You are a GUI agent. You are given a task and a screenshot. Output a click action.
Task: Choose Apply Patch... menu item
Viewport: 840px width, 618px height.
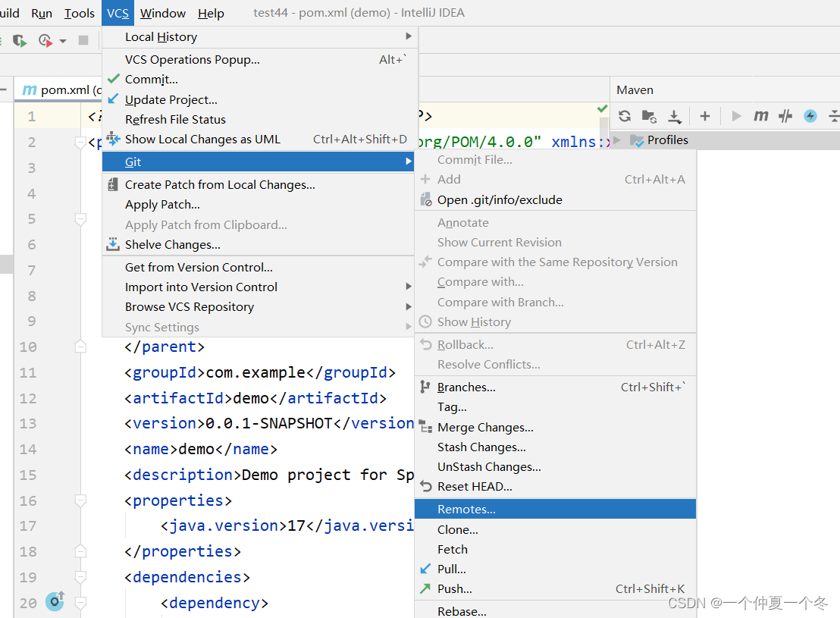pos(259,205)
